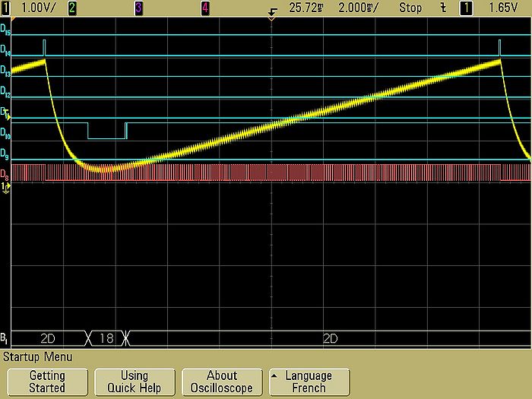The width and height of the screenshot is (532, 399).
Task: Toggle the D14 digital channel label
Action: click(x=6, y=54)
